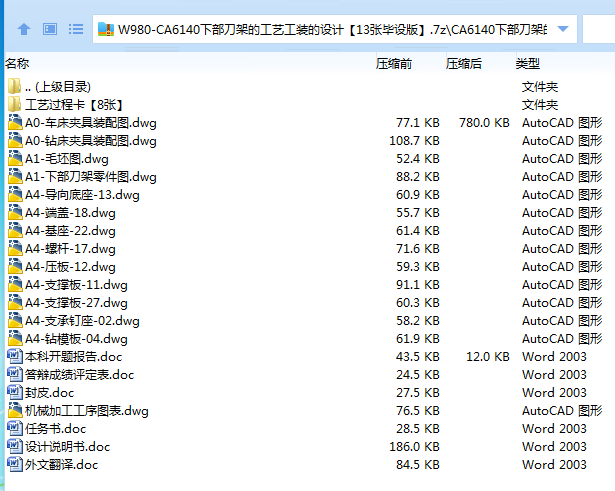
Task: Click the 91.1 KB size value
Action: click(418, 285)
